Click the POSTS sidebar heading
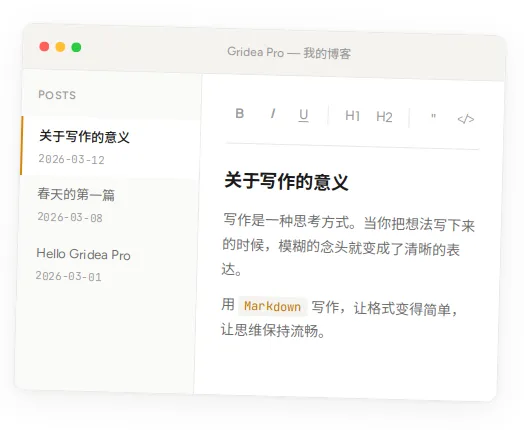 tap(57, 95)
